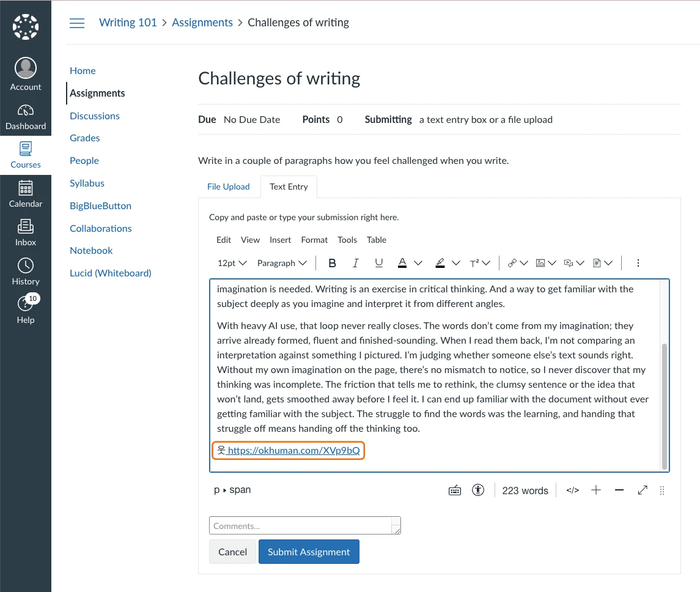Select the Text Entry tab
Screen dimensions: 700x592
click(x=289, y=187)
